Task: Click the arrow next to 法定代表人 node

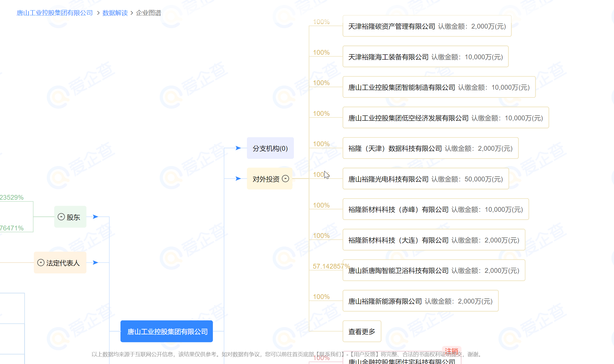Action: pos(95,263)
